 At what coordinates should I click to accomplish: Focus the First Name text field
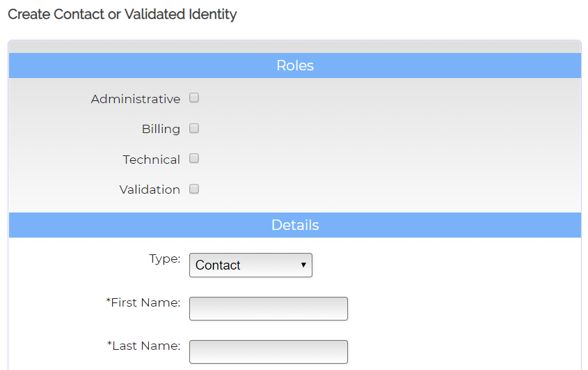pos(268,309)
